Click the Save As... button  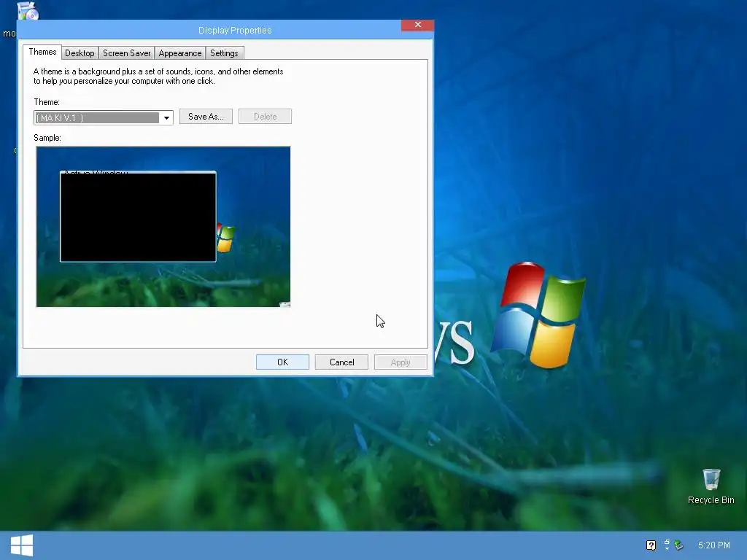206,117
